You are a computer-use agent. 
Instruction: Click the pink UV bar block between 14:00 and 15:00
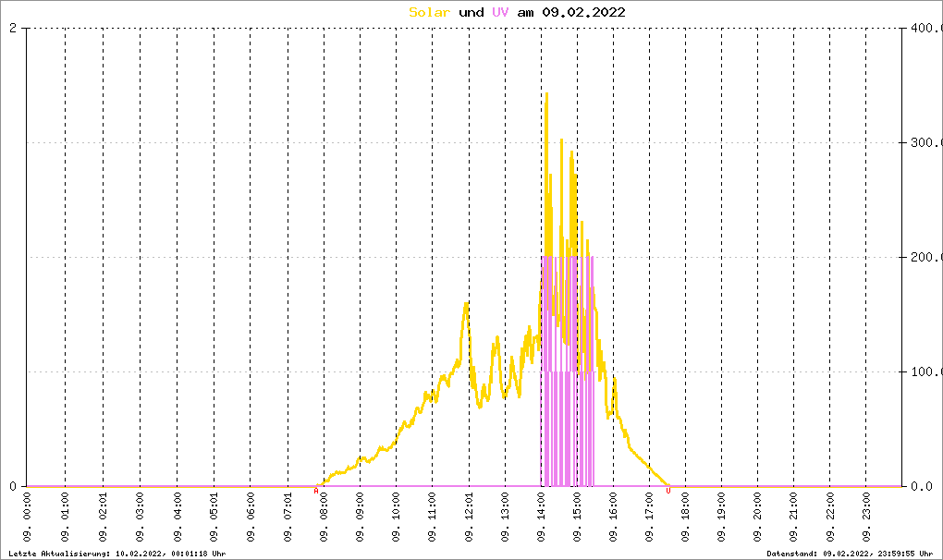(559, 371)
